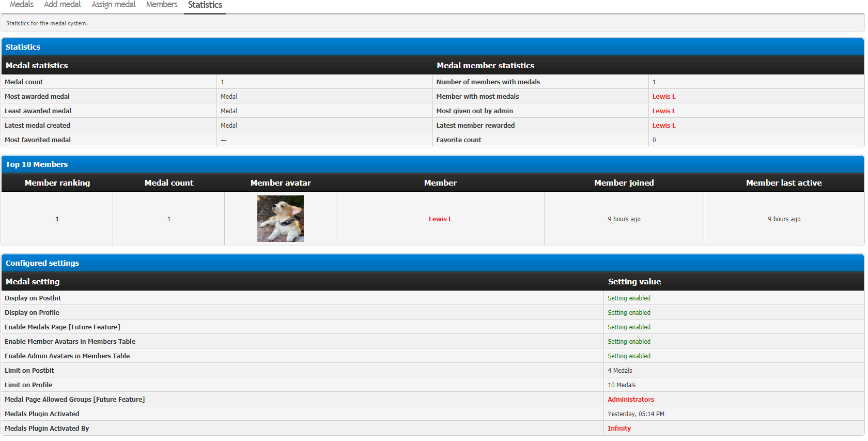
Task: Click the Statistics tab
Action: point(205,5)
